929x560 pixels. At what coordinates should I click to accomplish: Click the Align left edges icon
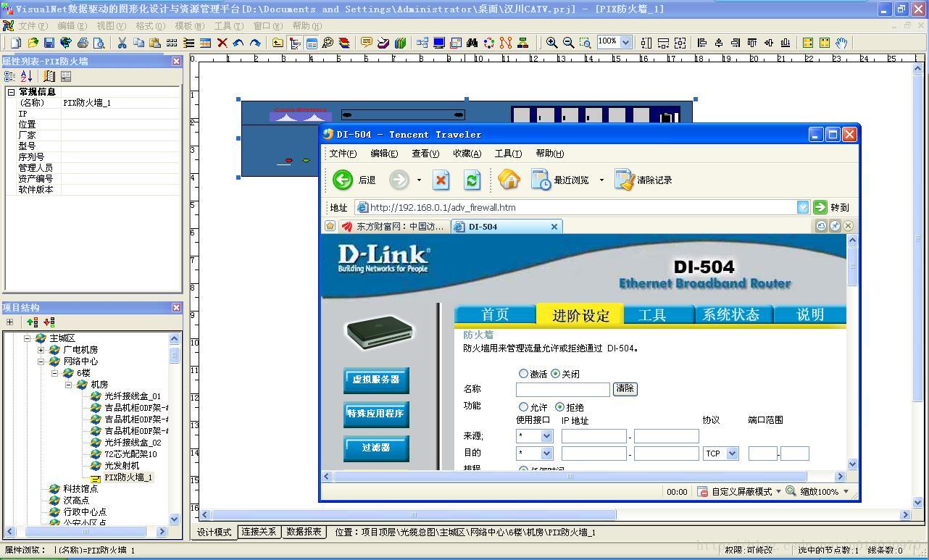coord(702,43)
